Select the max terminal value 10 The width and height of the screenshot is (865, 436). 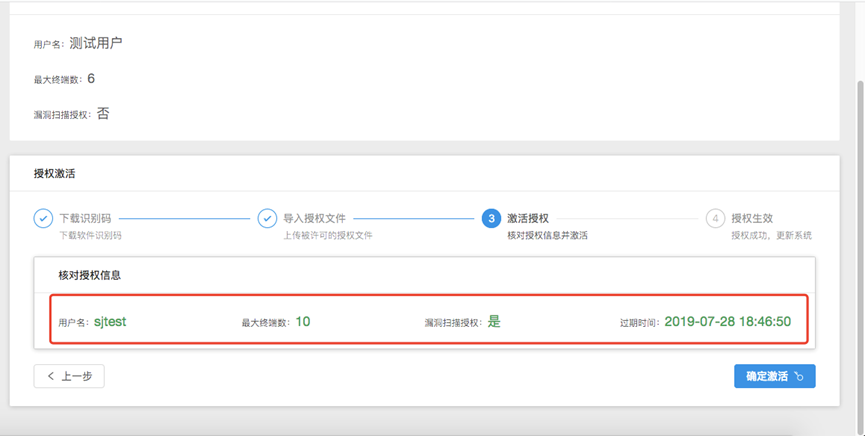[x=303, y=322]
